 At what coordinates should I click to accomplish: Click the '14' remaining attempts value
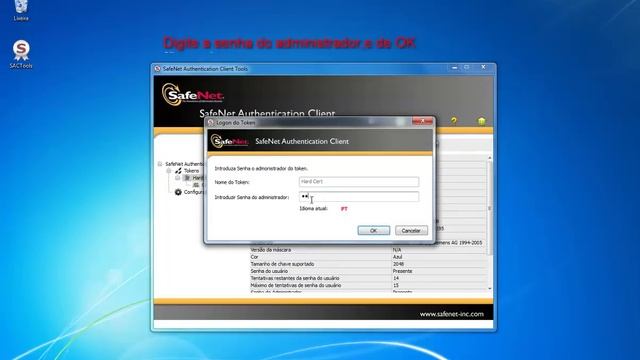tap(396, 278)
